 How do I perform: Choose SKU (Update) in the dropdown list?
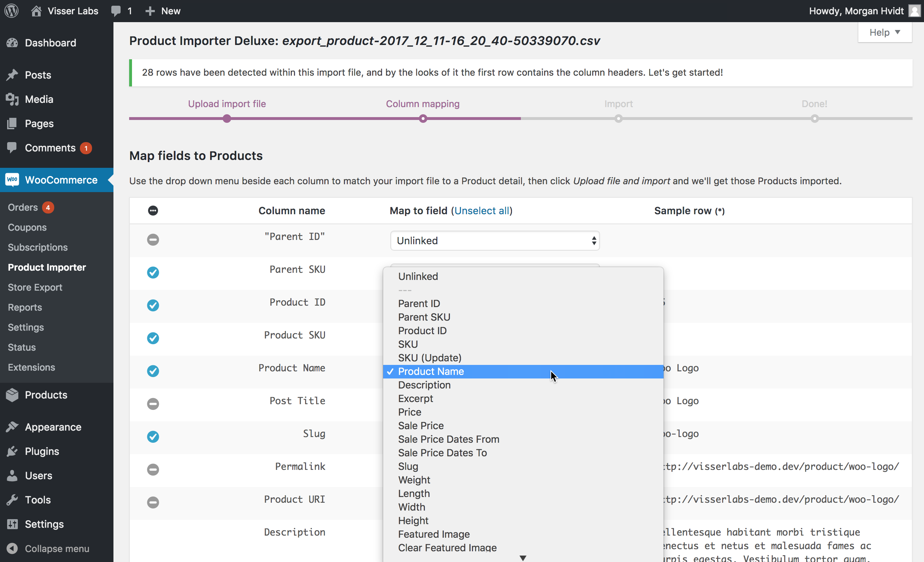tap(523, 358)
